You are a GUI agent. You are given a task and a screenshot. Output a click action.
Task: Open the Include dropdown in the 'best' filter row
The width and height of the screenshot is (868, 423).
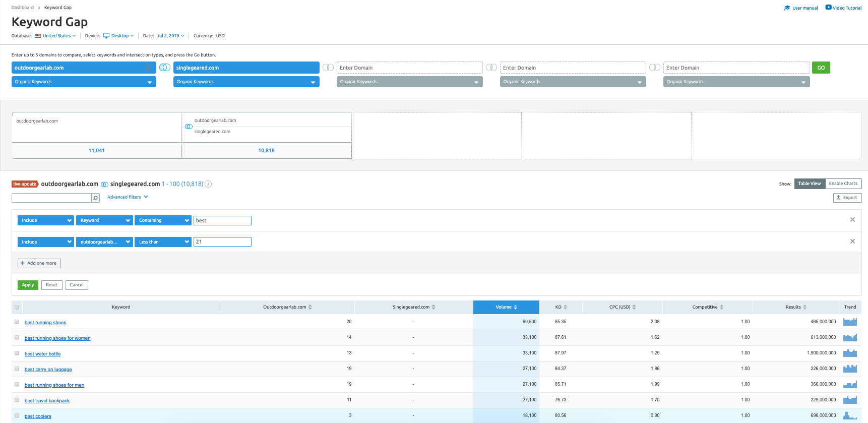[46, 220]
